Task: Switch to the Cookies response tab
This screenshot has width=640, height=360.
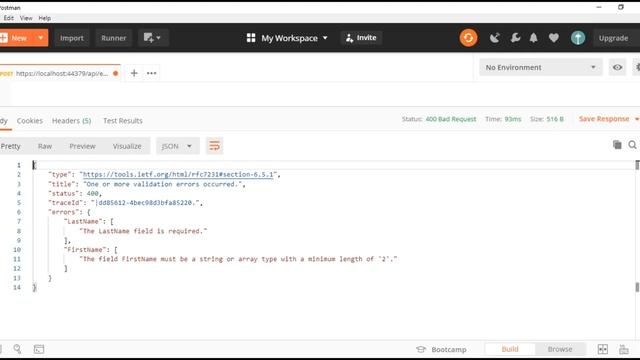Action: (x=30, y=121)
